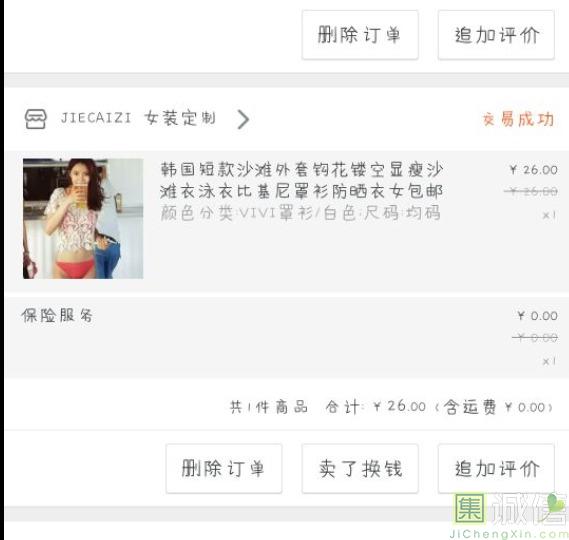The height and width of the screenshot is (540, 569).
Task: Select the 保险服务 row
Action: click(287, 338)
